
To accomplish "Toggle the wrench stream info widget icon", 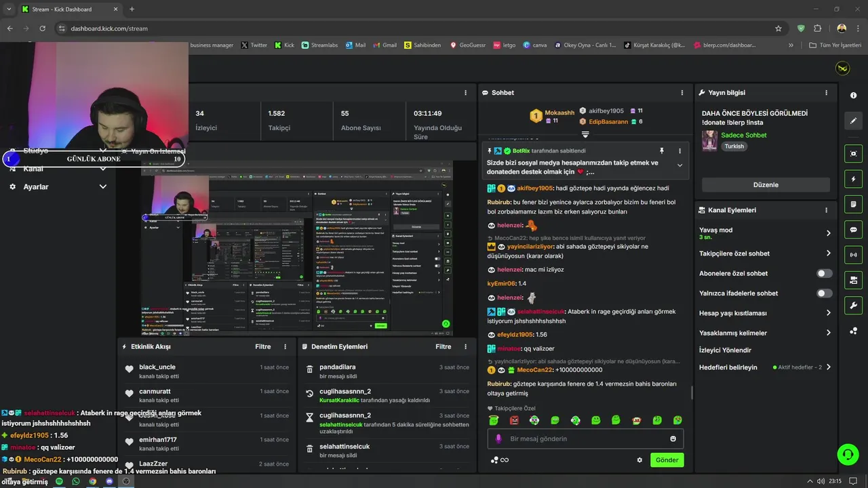I will coord(853,305).
